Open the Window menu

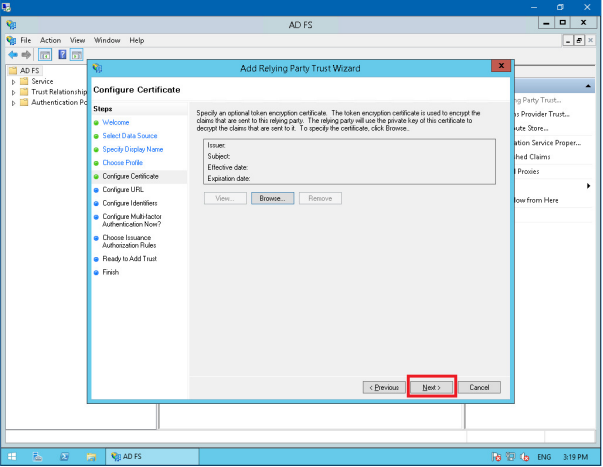(107, 40)
